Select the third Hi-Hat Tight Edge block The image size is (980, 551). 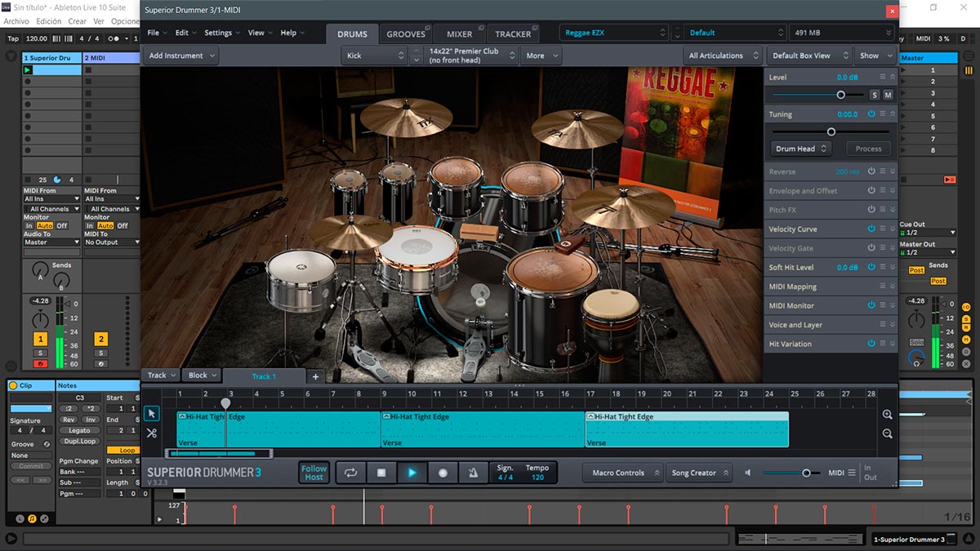(687, 429)
